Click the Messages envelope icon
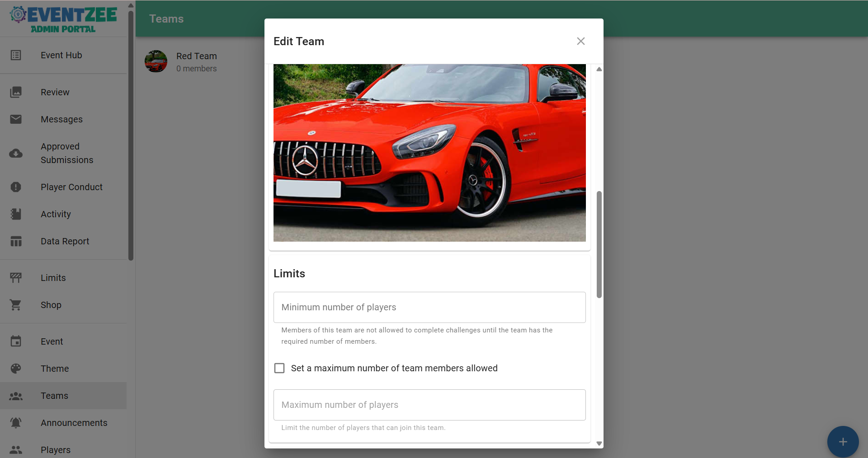The height and width of the screenshot is (458, 868). point(16,119)
